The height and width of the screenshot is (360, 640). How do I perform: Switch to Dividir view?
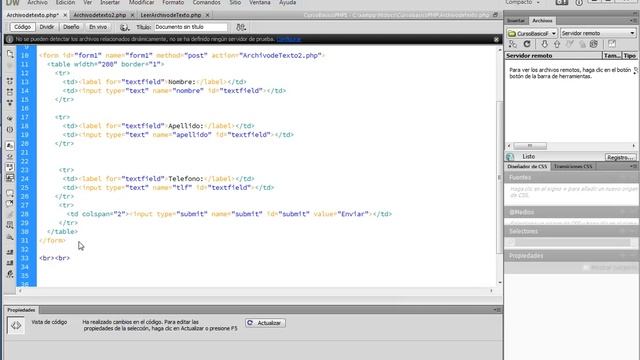tap(47, 27)
